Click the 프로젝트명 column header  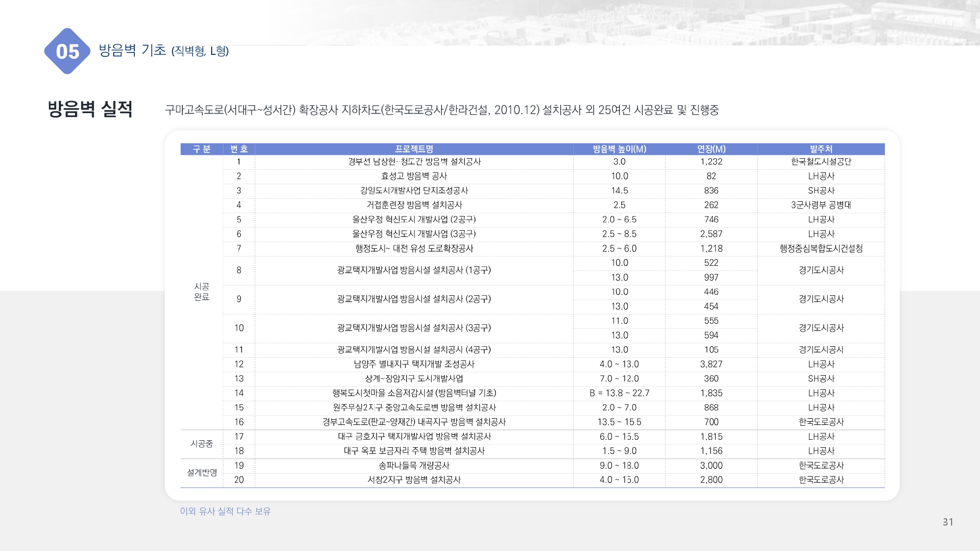pos(414,149)
